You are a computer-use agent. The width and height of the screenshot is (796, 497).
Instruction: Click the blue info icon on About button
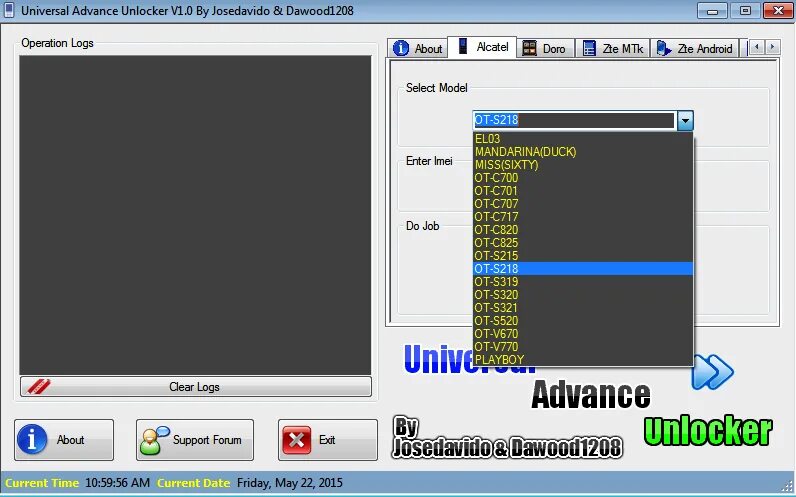coord(32,439)
